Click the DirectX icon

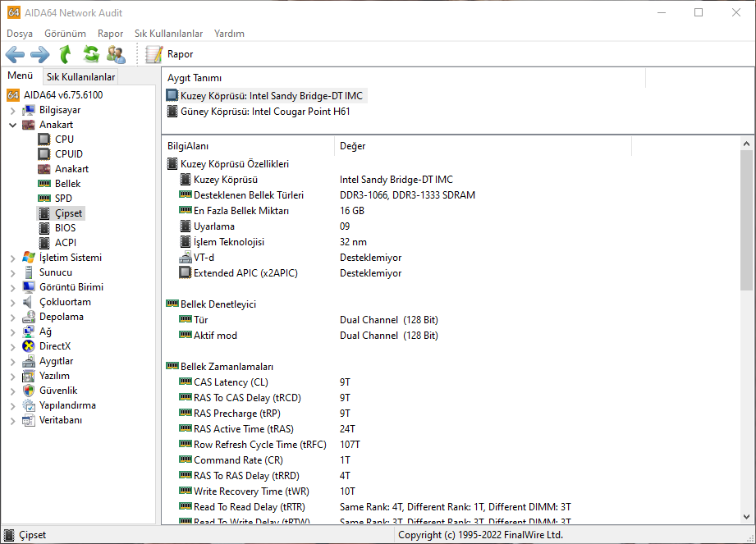[x=29, y=346]
